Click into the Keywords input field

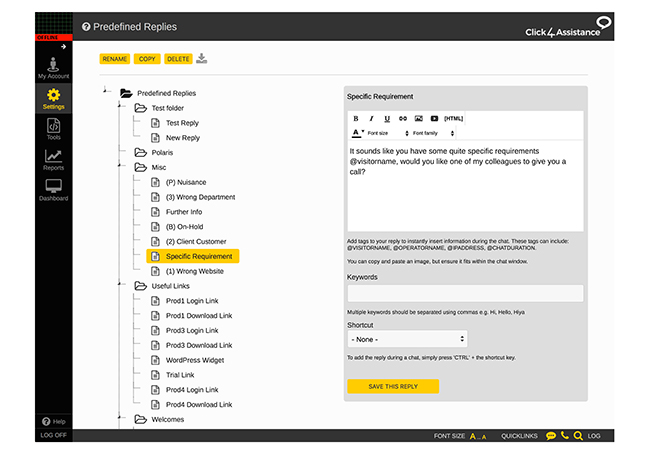[465, 293]
